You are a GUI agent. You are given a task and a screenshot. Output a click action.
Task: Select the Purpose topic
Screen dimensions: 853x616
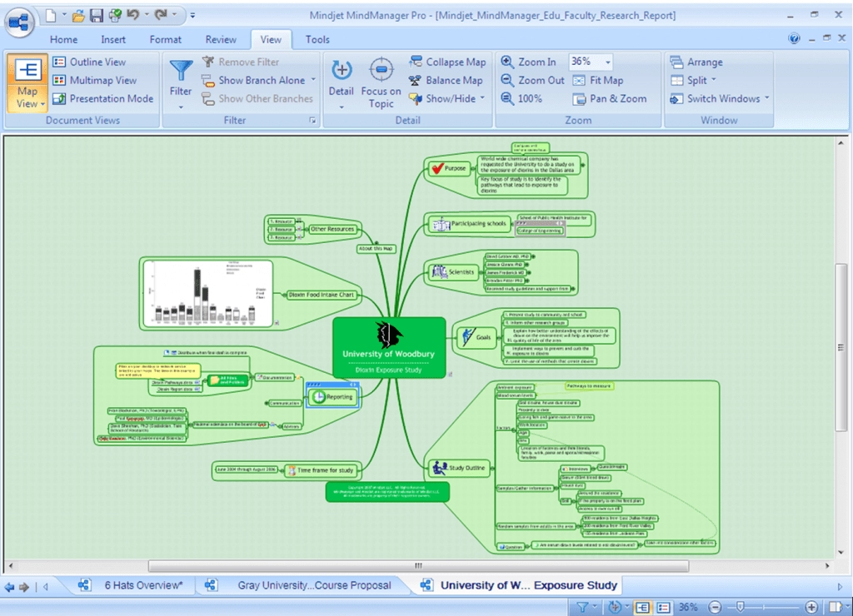(x=449, y=168)
